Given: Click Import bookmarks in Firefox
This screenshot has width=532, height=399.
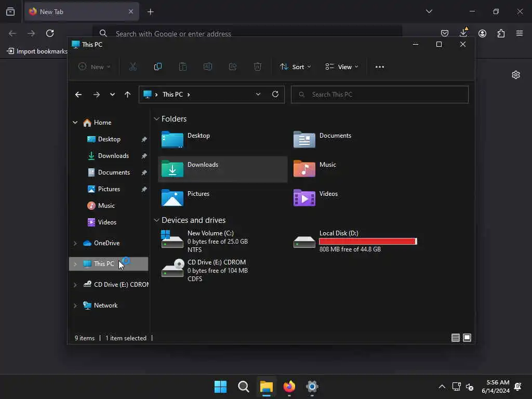Looking at the screenshot, I should pyautogui.click(x=37, y=51).
